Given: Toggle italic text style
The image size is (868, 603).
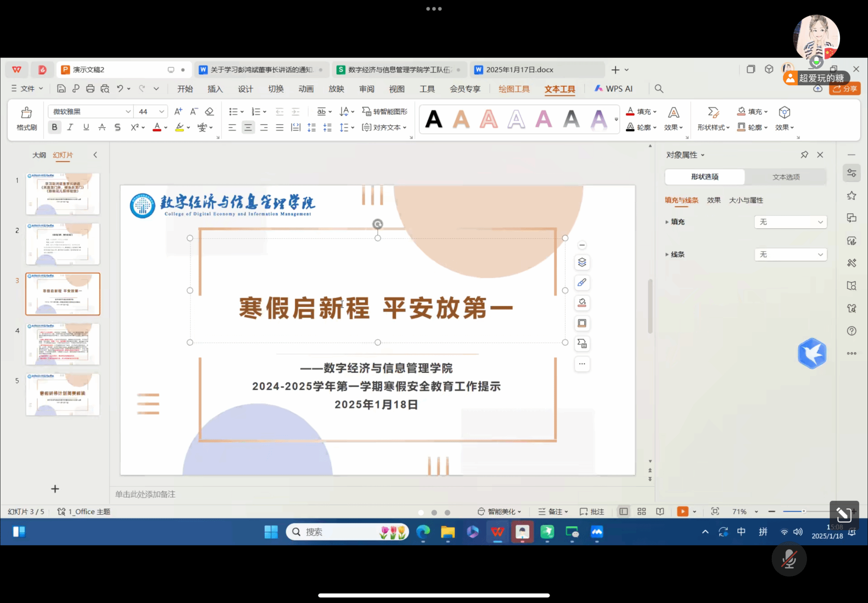Looking at the screenshot, I should pos(70,127).
